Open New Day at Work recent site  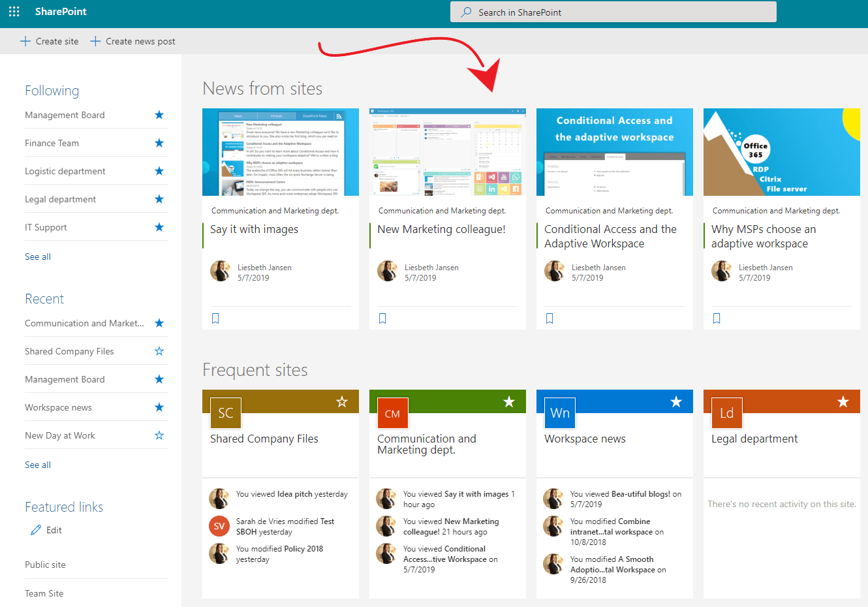[60, 435]
